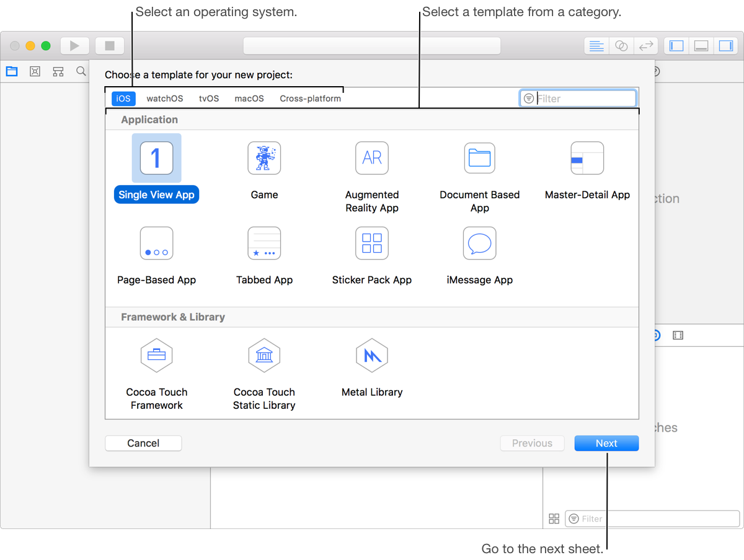Click the template Filter search field

[x=583, y=98]
